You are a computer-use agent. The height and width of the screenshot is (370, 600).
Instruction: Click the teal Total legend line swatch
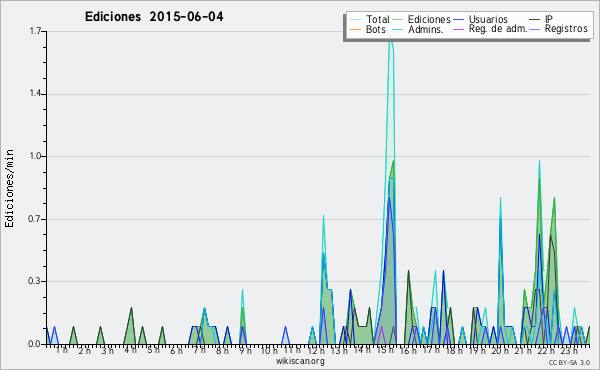(355, 20)
